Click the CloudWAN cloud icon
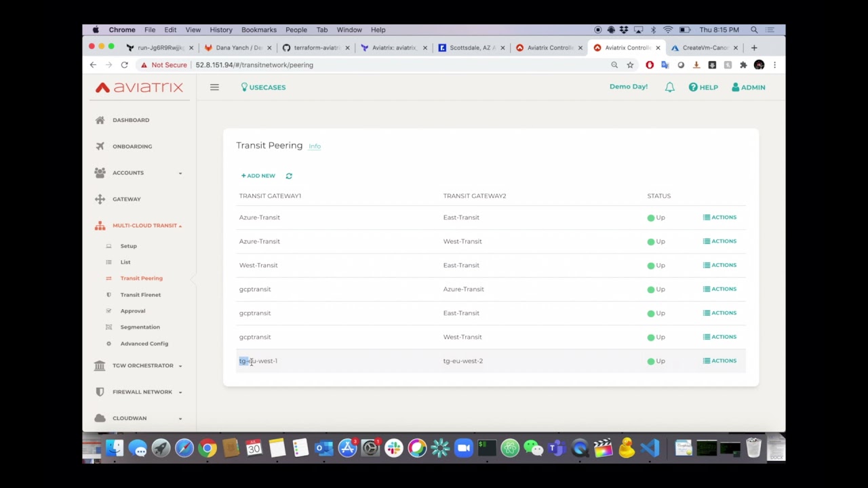The height and width of the screenshot is (488, 868). point(100,418)
